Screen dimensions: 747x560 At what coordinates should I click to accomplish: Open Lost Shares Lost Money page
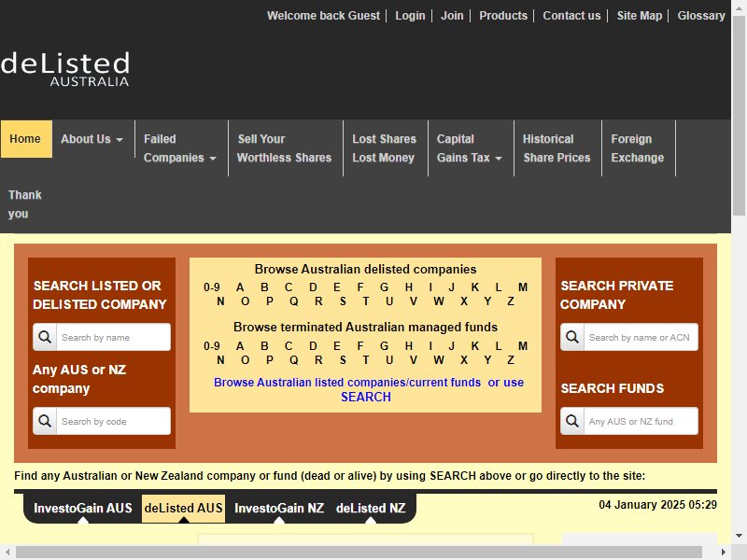click(384, 148)
